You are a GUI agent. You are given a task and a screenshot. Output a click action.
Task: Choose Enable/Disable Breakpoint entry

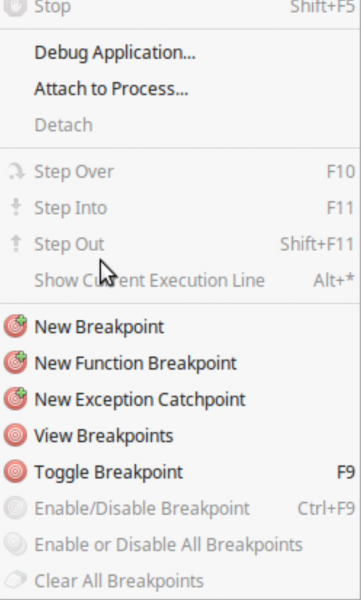coord(180,508)
